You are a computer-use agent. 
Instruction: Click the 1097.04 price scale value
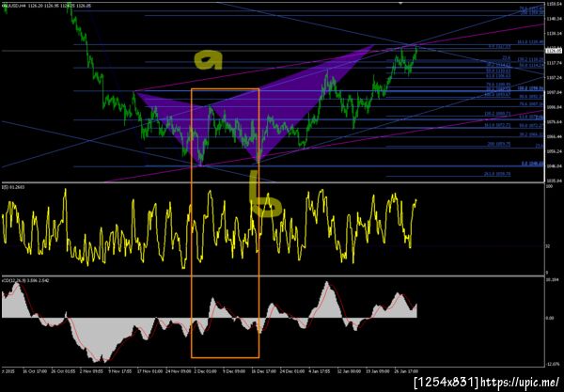(555, 92)
